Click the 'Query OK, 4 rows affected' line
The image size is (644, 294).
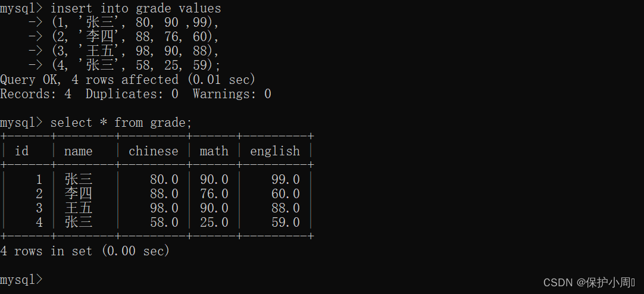(x=127, y=80)
